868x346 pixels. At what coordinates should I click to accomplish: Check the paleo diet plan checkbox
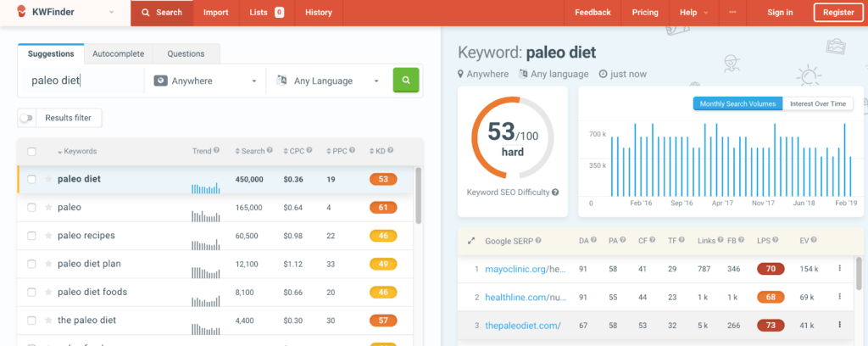click(31, 264)
